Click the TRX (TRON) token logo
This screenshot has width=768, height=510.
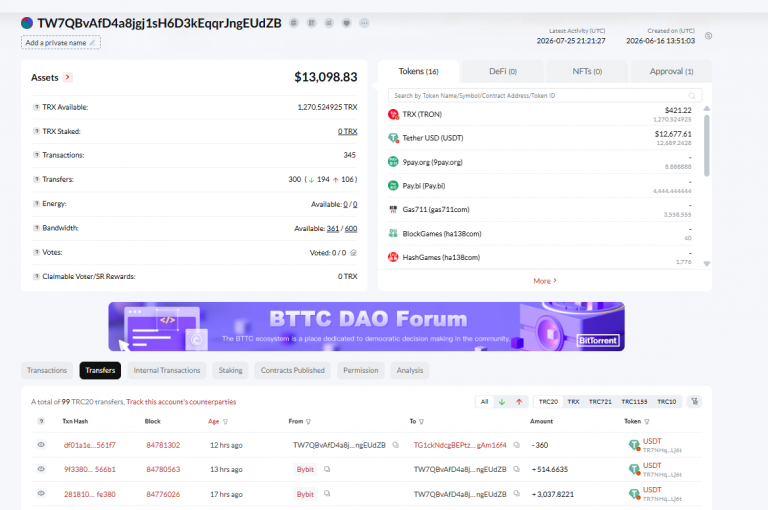[393, 114]
